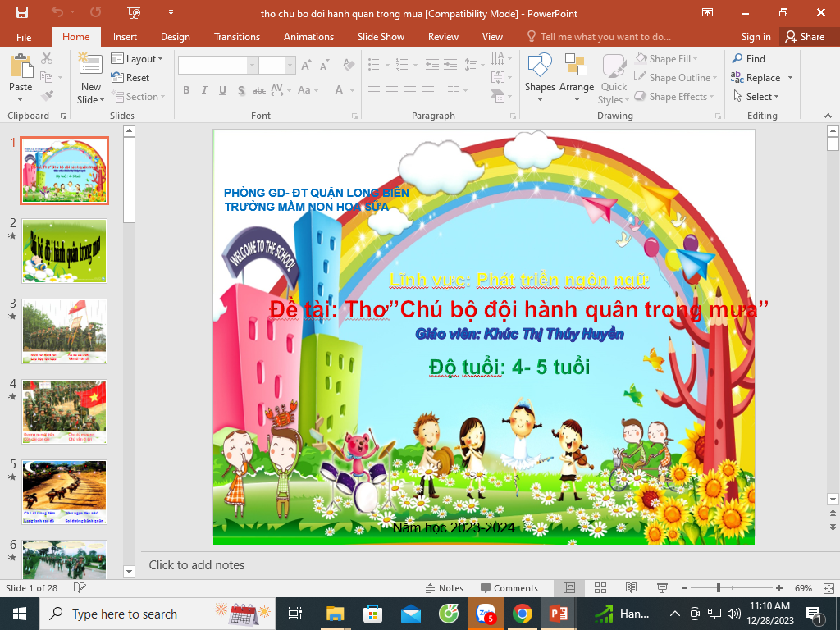The width and height of the screenshot is (840, 630).
Task: Expand the Layout dropdown
Action: [137, 59]
